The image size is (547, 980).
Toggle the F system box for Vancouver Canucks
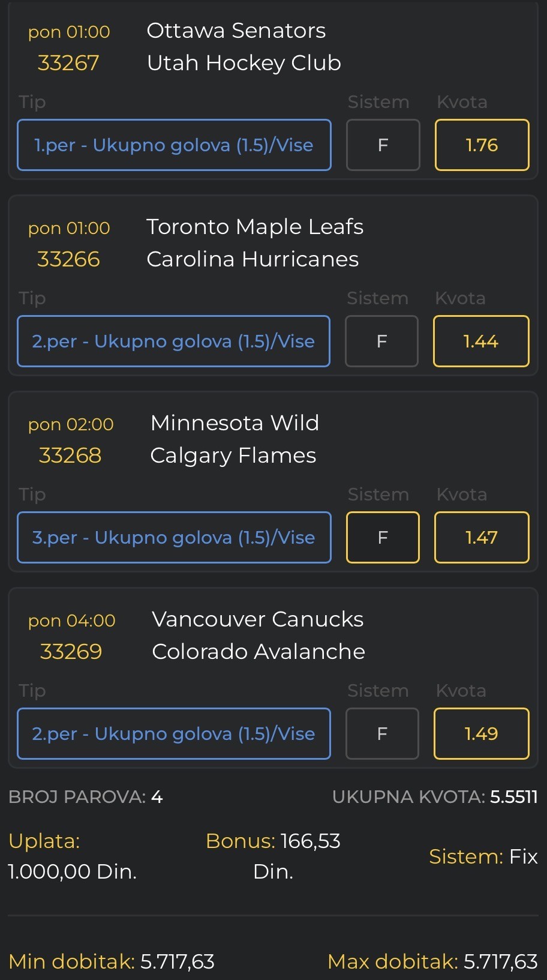pyautogui.click(x=382, y=734)
